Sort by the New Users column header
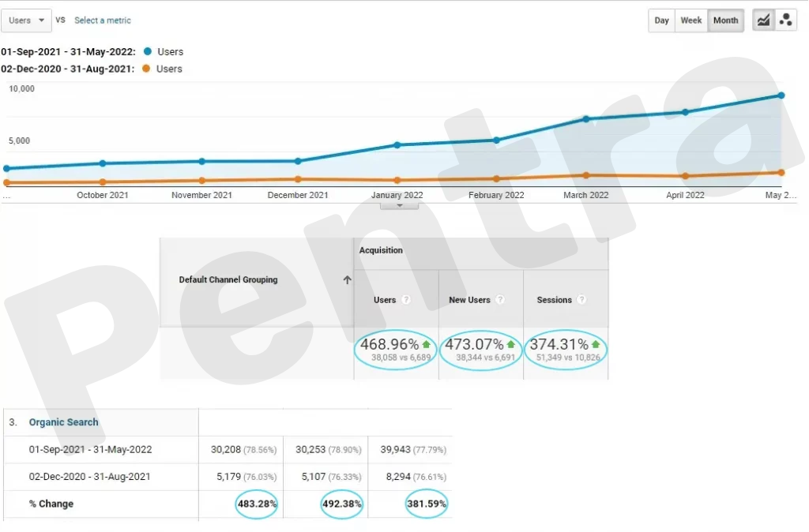 [x=469, y=300]
